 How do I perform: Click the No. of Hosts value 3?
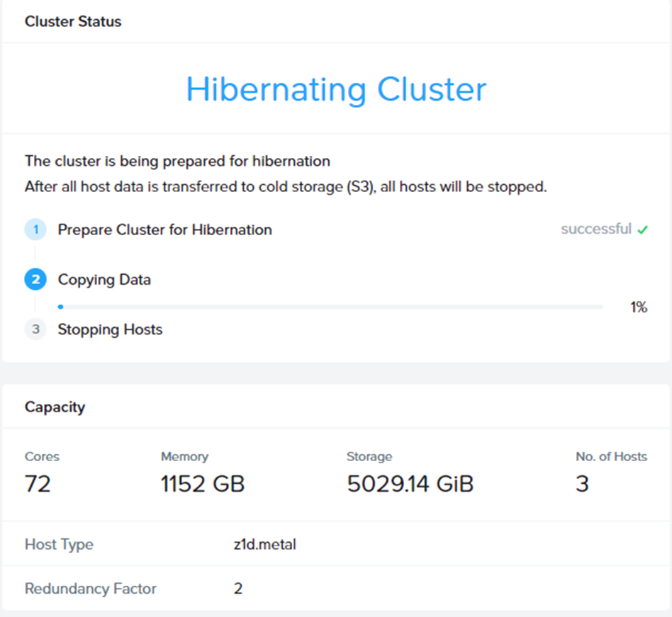582,485
